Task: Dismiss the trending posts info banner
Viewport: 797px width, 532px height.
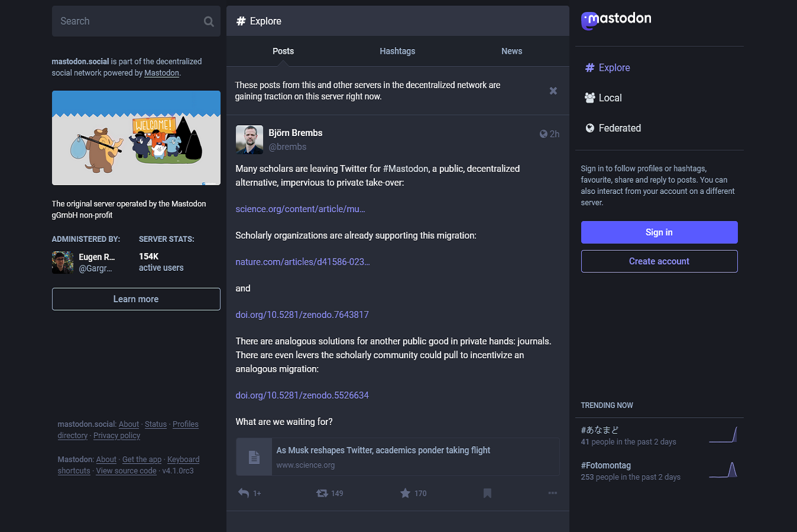Action: click(553, 90)
